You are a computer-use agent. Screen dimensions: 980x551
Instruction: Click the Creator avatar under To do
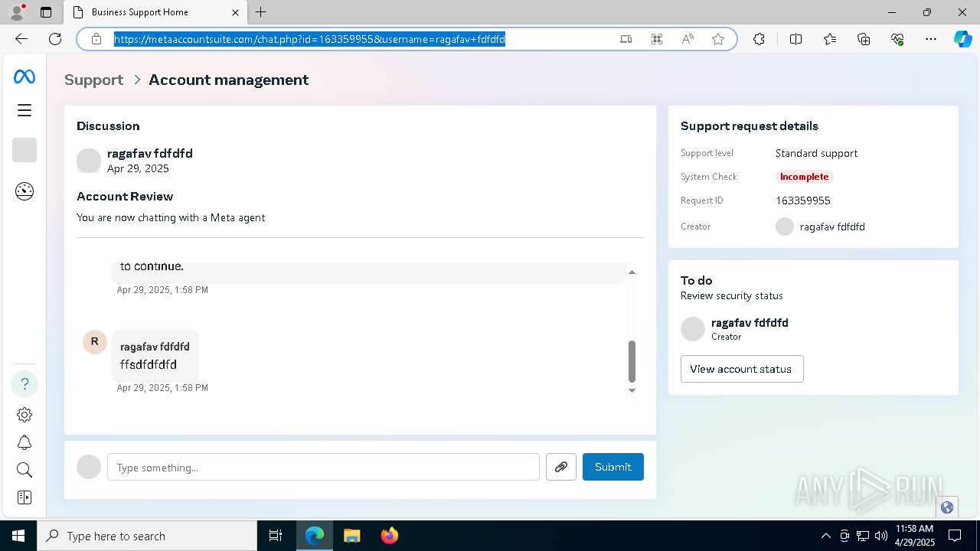693,329
